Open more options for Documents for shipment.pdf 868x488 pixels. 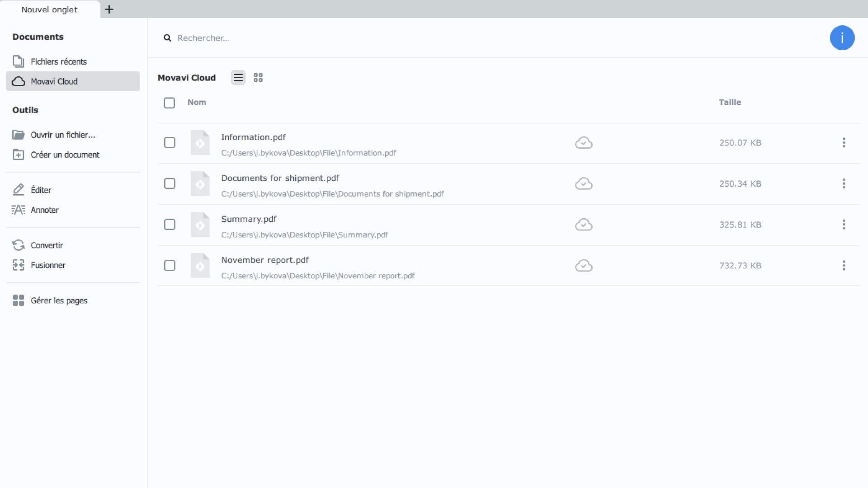pyautogui.click(x=844, y=183)
